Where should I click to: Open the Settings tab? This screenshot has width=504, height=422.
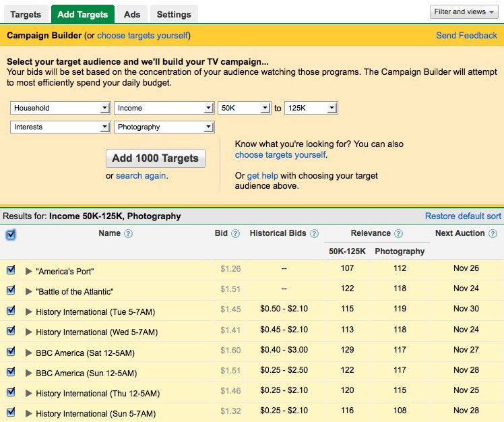point(174,14)
